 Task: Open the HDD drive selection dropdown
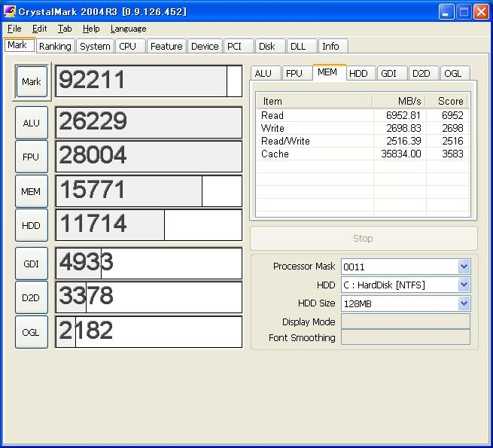[x=464, y=285]
